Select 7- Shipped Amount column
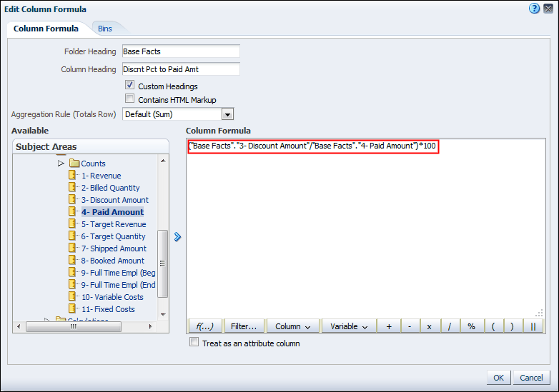This screenshot has width=559, height=392. (x=114, y=248)
